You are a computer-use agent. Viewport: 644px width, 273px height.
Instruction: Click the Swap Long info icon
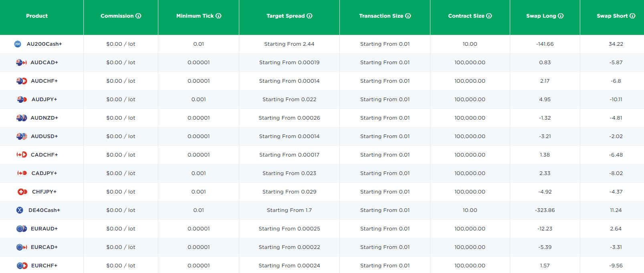[561, 16]
